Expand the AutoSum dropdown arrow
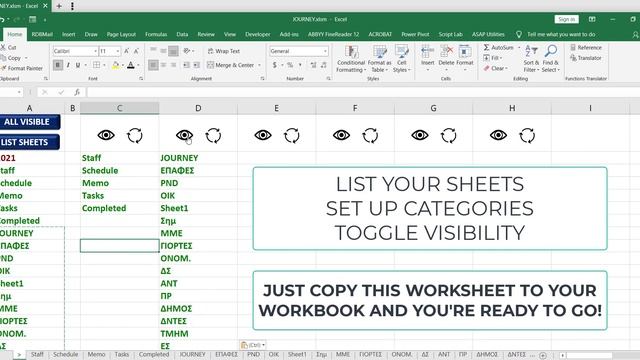The width and height of the screenshot is (640, 360). (519, 48)
